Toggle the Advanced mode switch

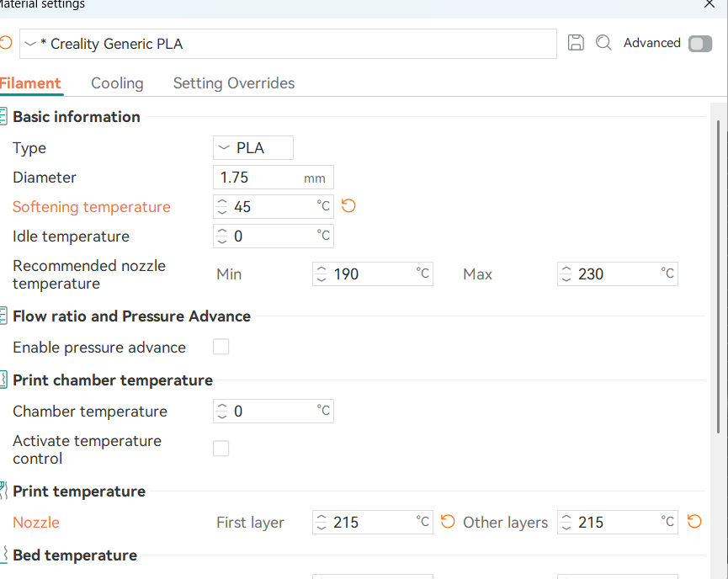[699, 44]
